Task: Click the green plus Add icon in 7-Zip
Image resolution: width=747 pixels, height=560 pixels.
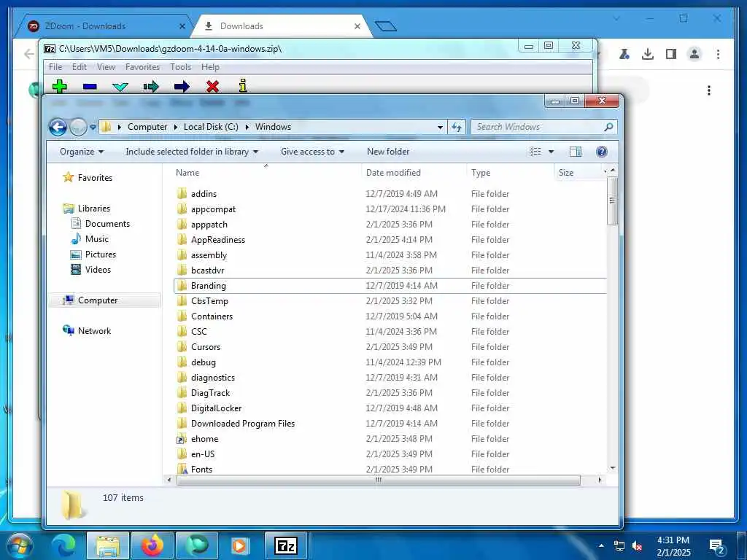Action: (x=60, y=86)
